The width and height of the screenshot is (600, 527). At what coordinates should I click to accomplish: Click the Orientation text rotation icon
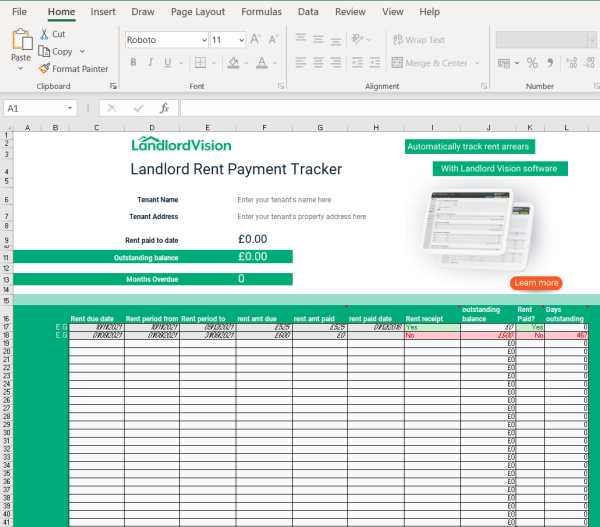[x=357, y=39]
